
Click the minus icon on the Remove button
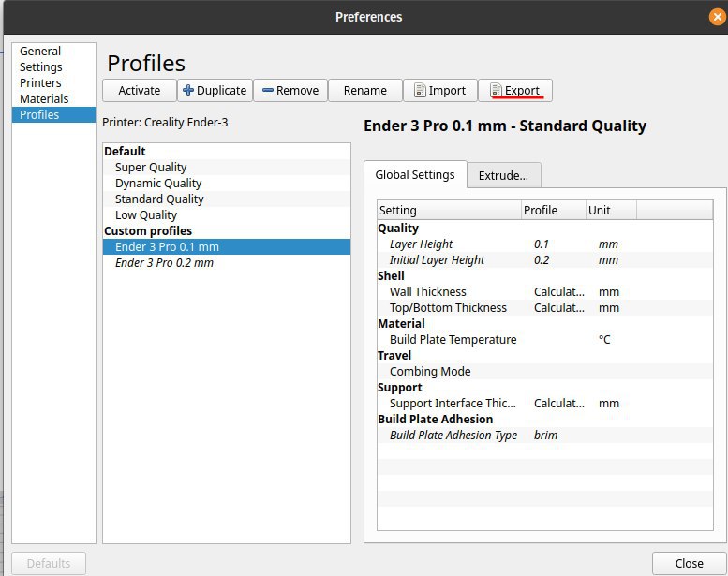click(x=268, y=90)
